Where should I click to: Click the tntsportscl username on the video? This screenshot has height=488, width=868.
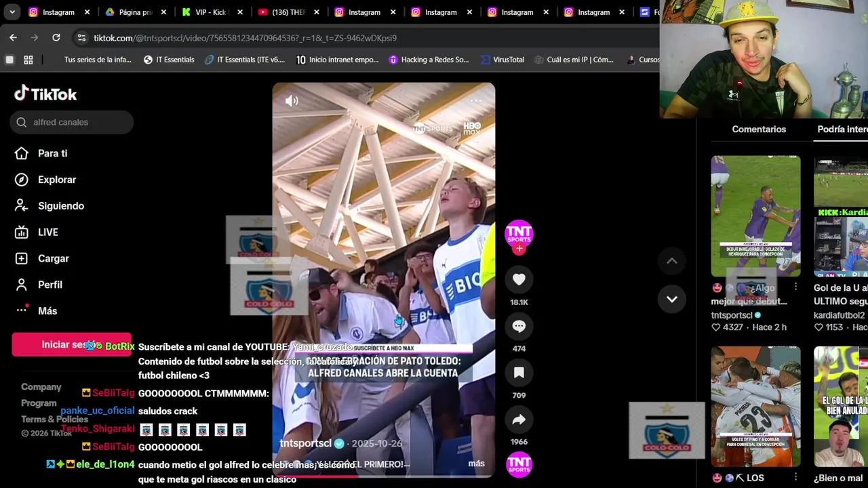pyautogui.click(x=305, y=443)
